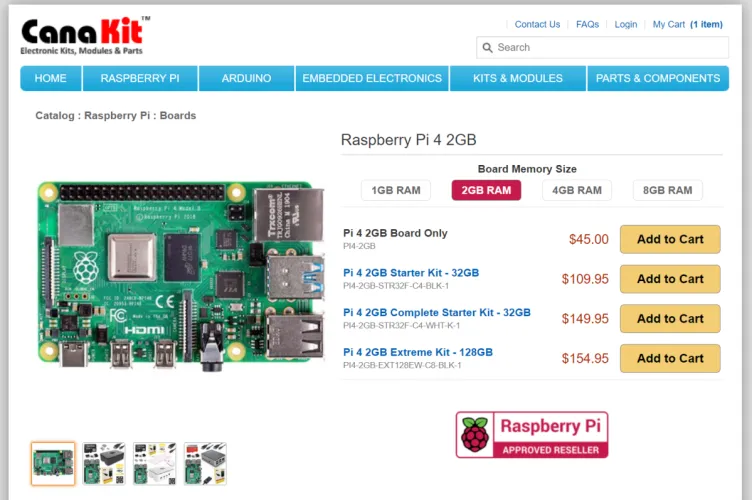Click the Login link

626,24
